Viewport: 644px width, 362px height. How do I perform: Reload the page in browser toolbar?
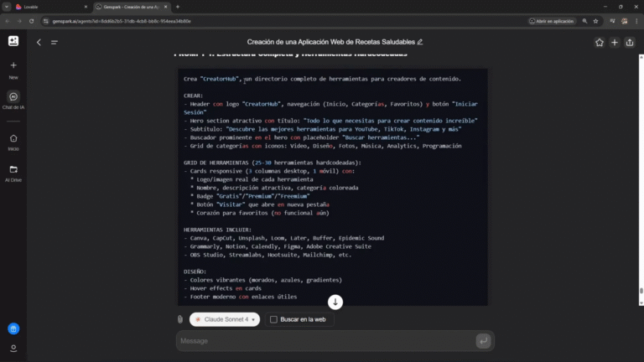pyautogui.click(x=31, y=21)
